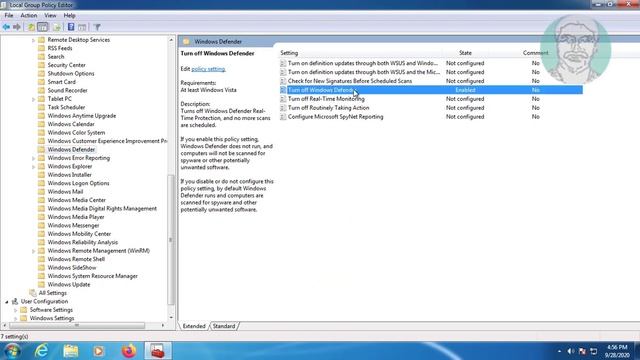
Task: Select the Windows Update folder
Action: (x=69, y=284)
